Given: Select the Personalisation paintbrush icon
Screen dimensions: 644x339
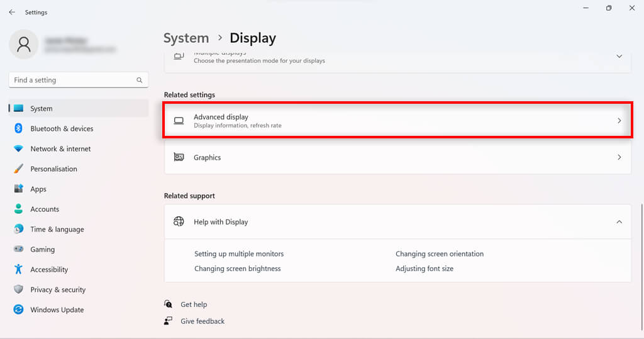Looking at the screenshot, I should tap(18, 169).
